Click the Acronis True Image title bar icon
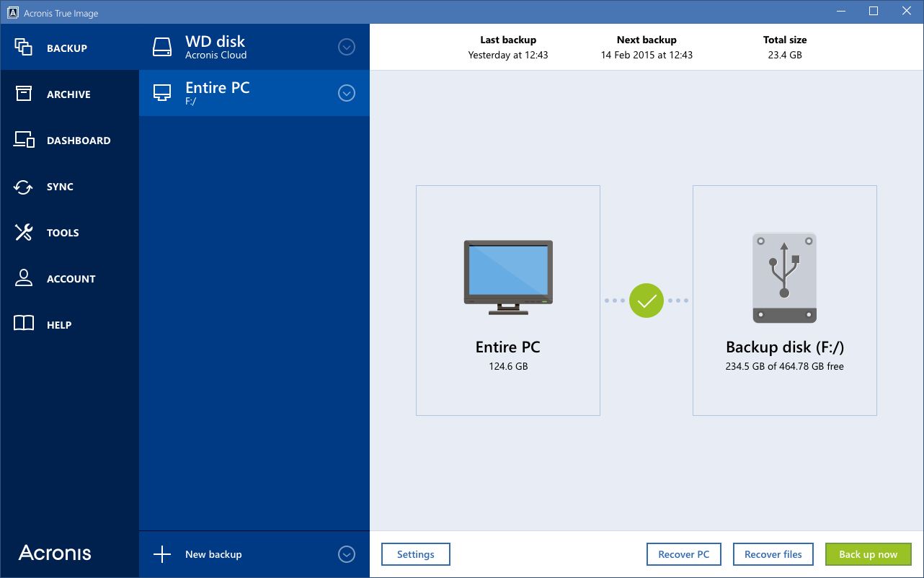Image resolution: width=924 pixels, height=578 pixels. pyautogui.click(x=12, y=13)
